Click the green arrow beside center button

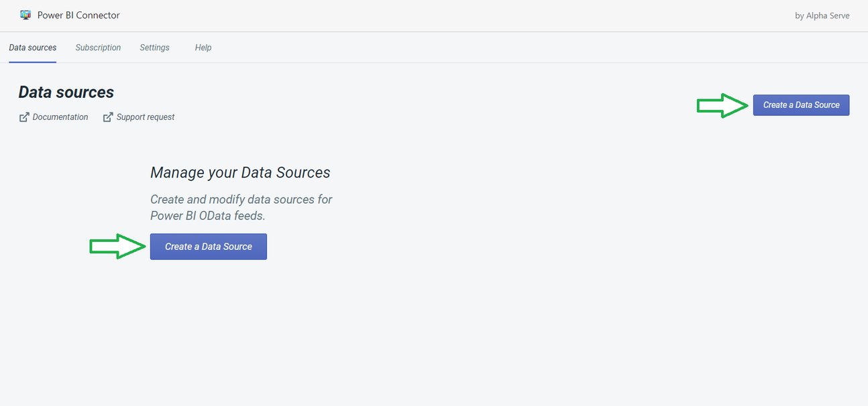click(117, 247)
